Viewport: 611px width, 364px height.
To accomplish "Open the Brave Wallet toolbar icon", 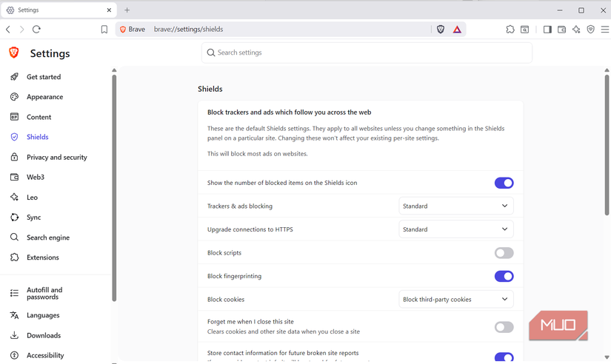I will tap(561, 29).
